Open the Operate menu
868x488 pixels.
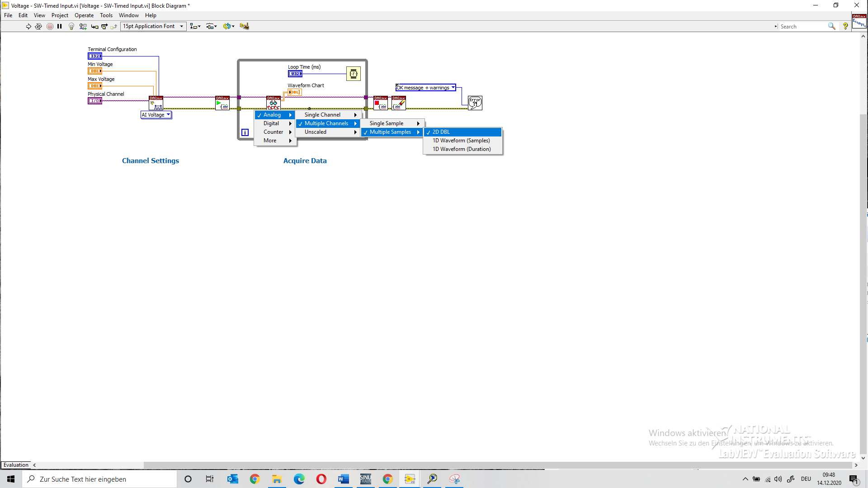pos(84,15)
